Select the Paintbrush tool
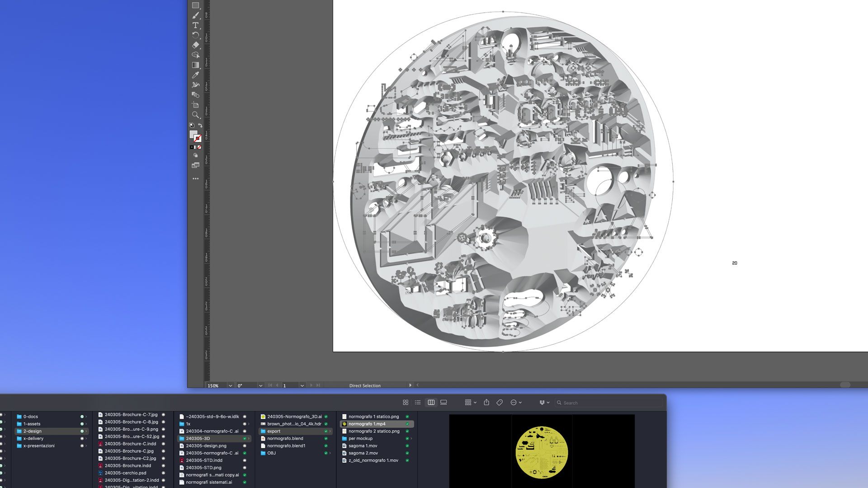868x488 pixels. coord(195,15)
